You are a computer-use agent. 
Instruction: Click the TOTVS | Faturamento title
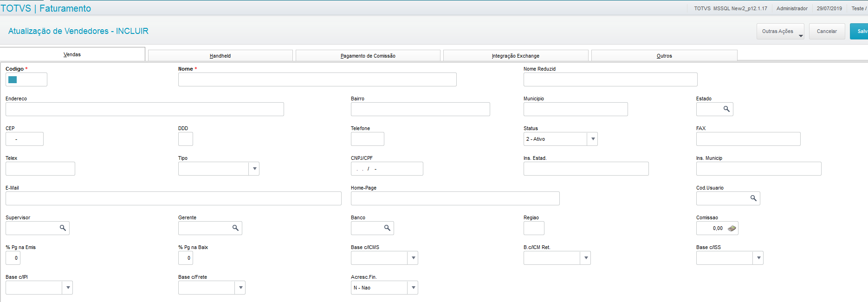point(46,8)
